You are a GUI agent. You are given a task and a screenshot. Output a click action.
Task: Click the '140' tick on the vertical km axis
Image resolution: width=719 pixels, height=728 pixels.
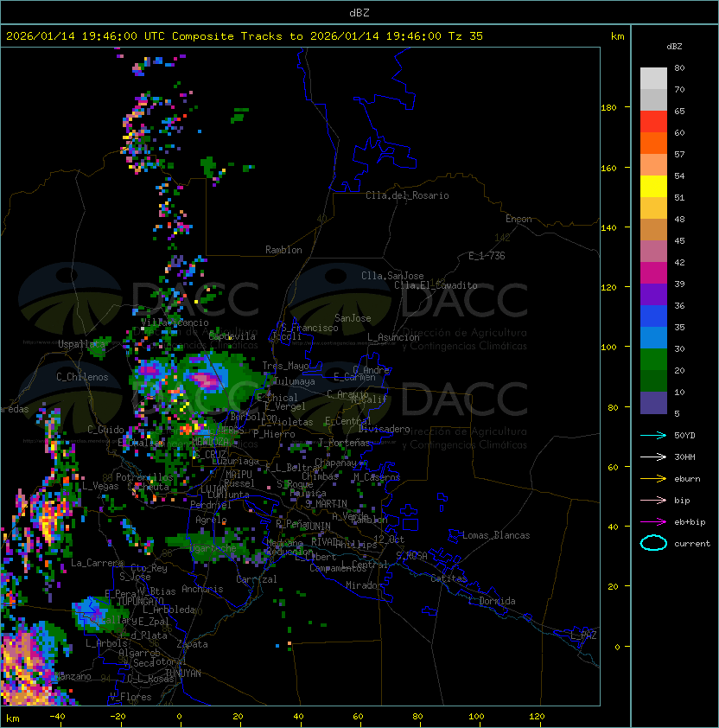point(608,228)
